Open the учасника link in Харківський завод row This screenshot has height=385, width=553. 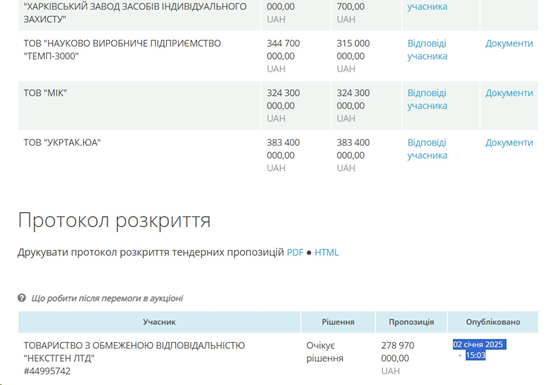(x=427, y=6)
